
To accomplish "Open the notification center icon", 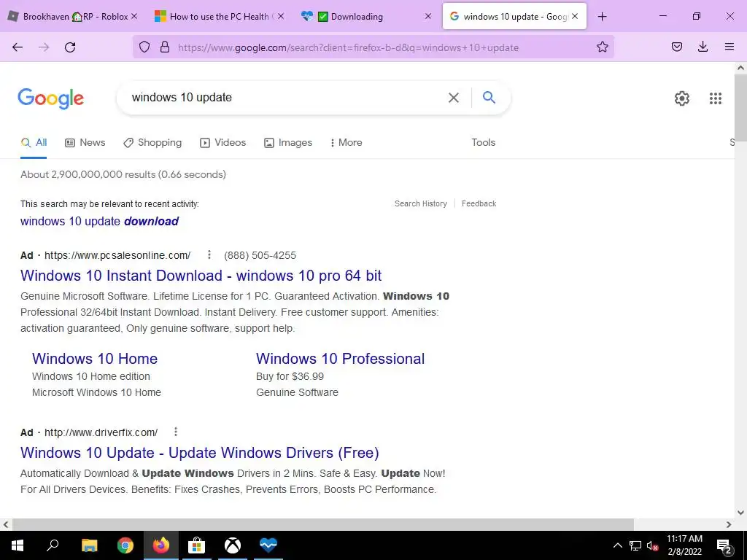I will click(x=724, y=545).
